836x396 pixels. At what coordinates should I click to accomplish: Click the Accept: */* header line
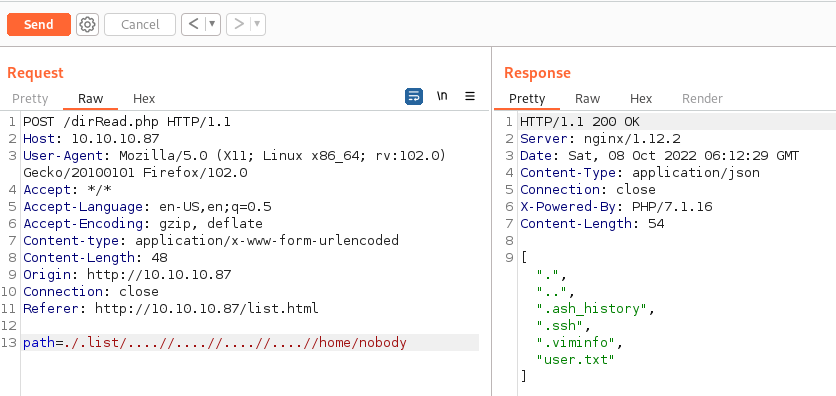[67, 190]
